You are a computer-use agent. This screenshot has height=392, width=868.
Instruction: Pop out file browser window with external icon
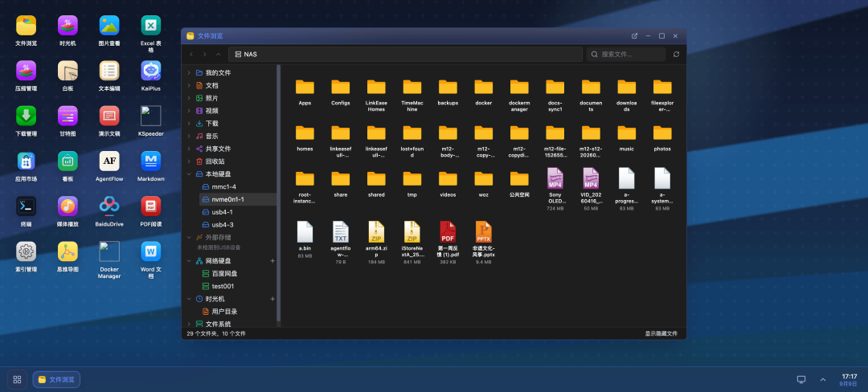[x=634, y=36]
